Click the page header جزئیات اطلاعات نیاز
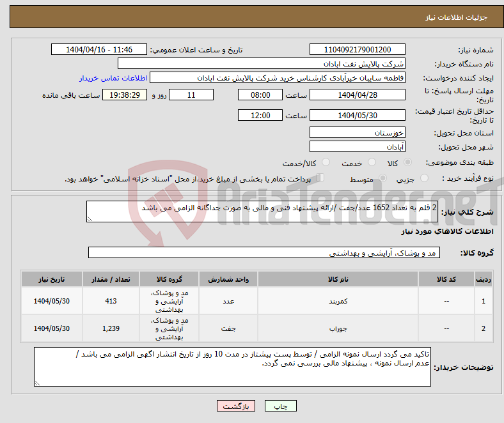This screenshot has width=504, height=423. 456,17
